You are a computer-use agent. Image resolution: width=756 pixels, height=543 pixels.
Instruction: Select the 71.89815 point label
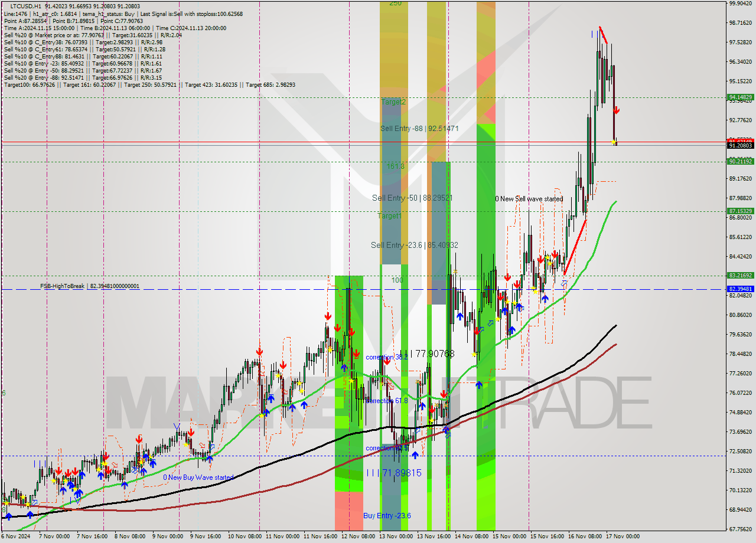point(393,473)
